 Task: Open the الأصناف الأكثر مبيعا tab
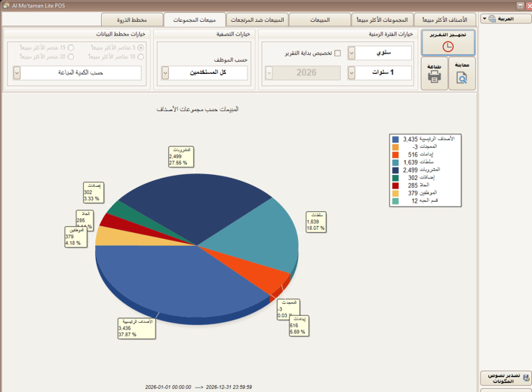pyautogui.click(x=445, y=20)
